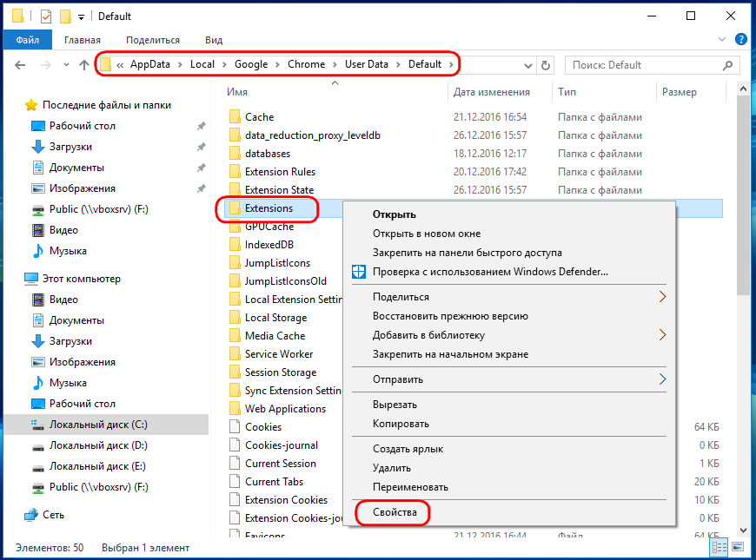Screen dimensions: 756x560
Task: Sort by the Тип column header
Action: tap(567, 92)
